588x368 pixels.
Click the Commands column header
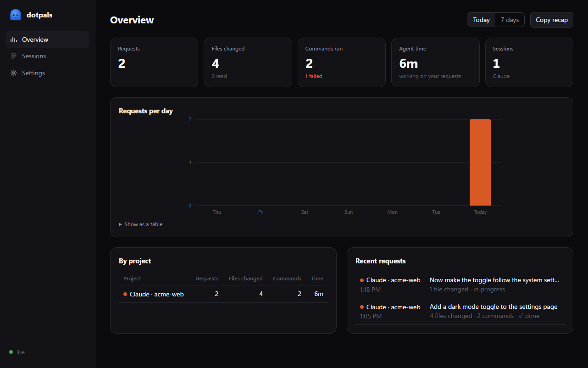point(287,279)
